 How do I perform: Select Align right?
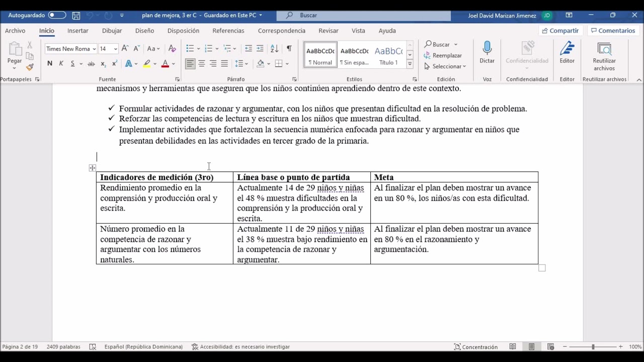click(x=213, y=63)
